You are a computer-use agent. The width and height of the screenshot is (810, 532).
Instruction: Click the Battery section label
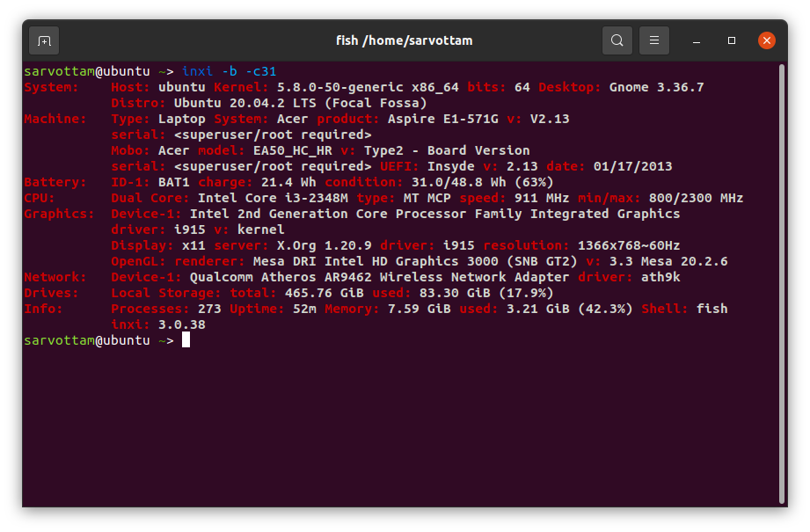(x=49, y=182)
